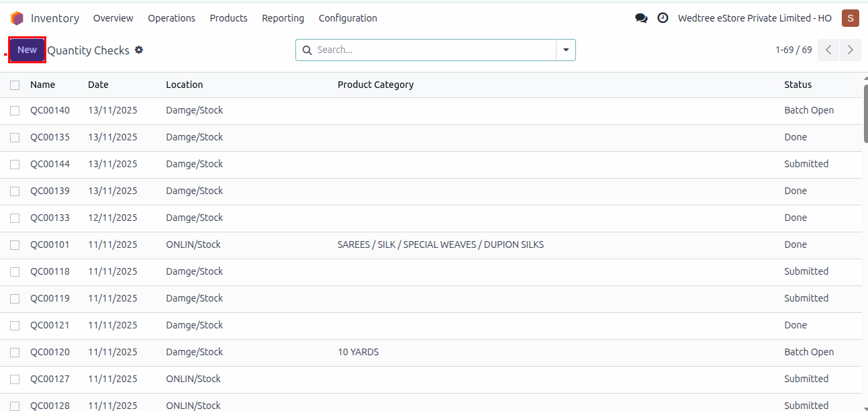Viewport: 868px width, 411px height.
Task: Select the checkbox for QC00101 row
Action: pyautogui.click(x=15, y=245)
